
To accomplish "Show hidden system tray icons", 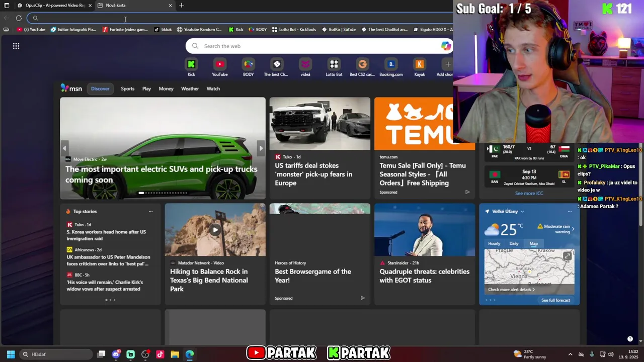I will [x=570, y=354].
